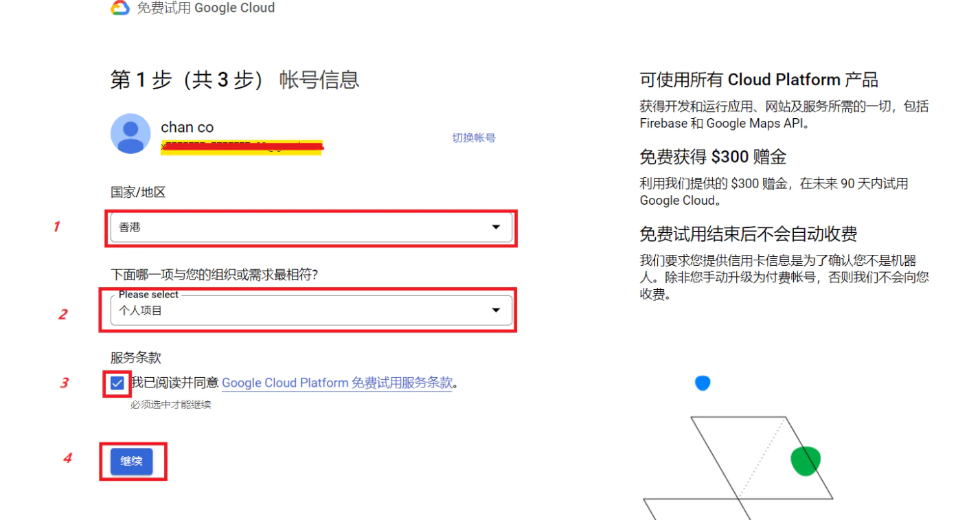
Task: Toggle the 我已阅读并同意 terms checkbox
Action: pos(117,383)
